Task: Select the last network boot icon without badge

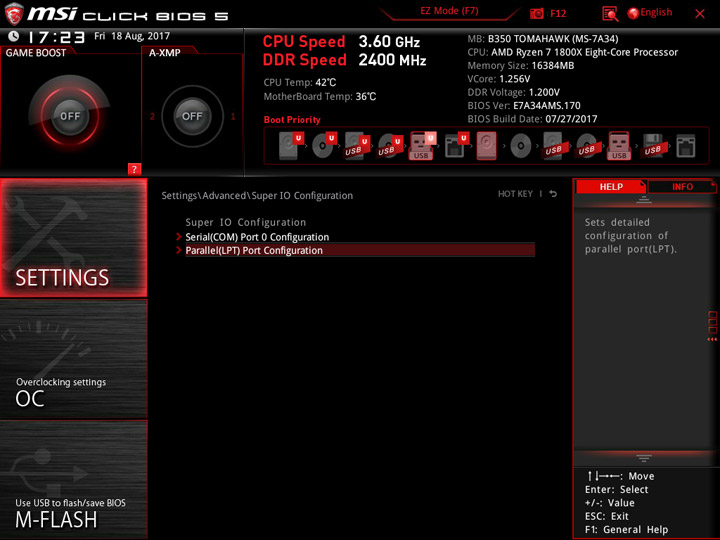Action: coord(686,146)
